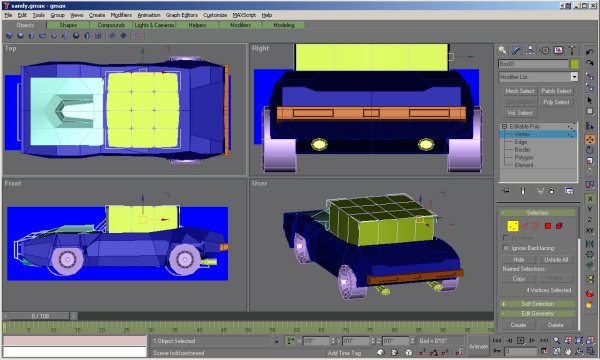600x360 pixels.
Task: Click the Undo arrow icon
Action: click(589, 52)
